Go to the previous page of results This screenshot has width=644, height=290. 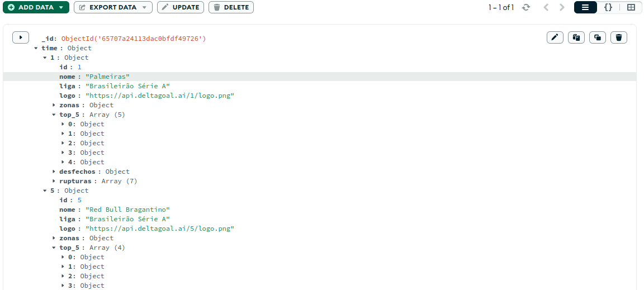[x=546, y=7]
